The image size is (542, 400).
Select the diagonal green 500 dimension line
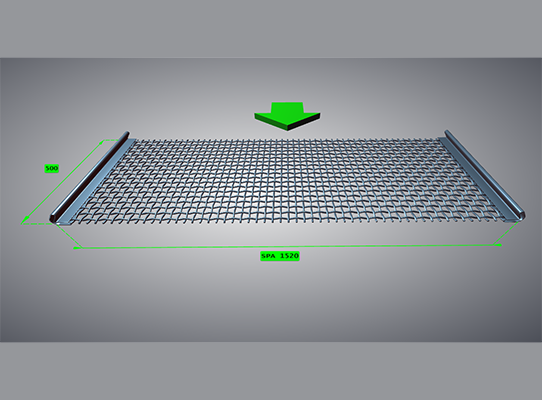click(63, 182)
